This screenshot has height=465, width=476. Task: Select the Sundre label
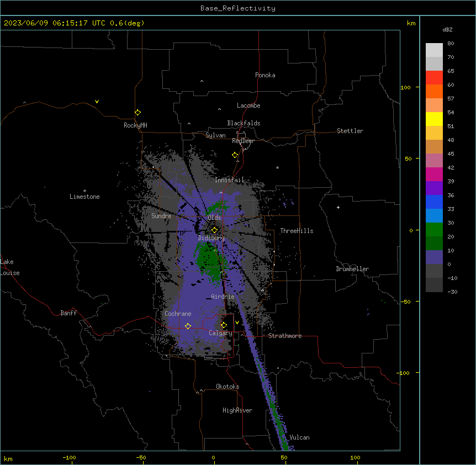(x=161, y=216)
